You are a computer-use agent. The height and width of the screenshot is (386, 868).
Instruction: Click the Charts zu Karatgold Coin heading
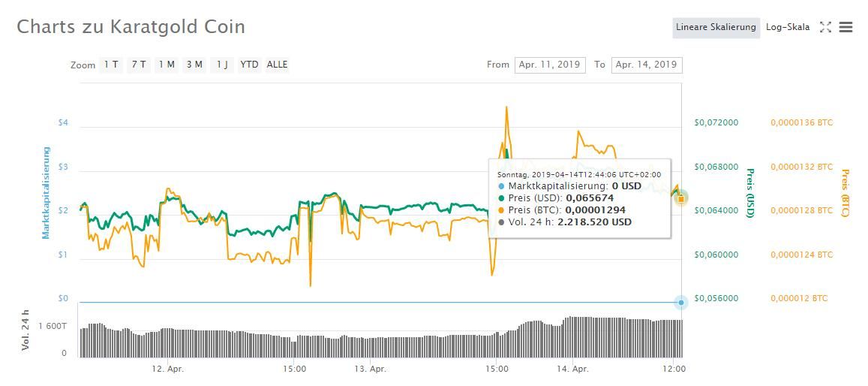(x=131, y=27)
